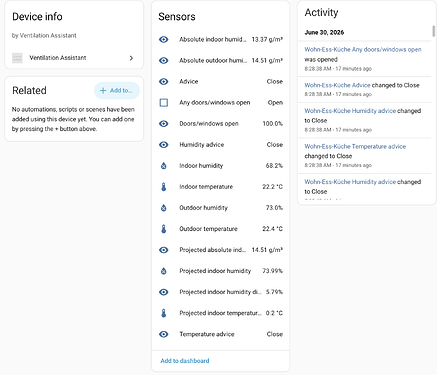
Task: Click the thermometer icon for Indoor temperature
Action: point(163,187)
